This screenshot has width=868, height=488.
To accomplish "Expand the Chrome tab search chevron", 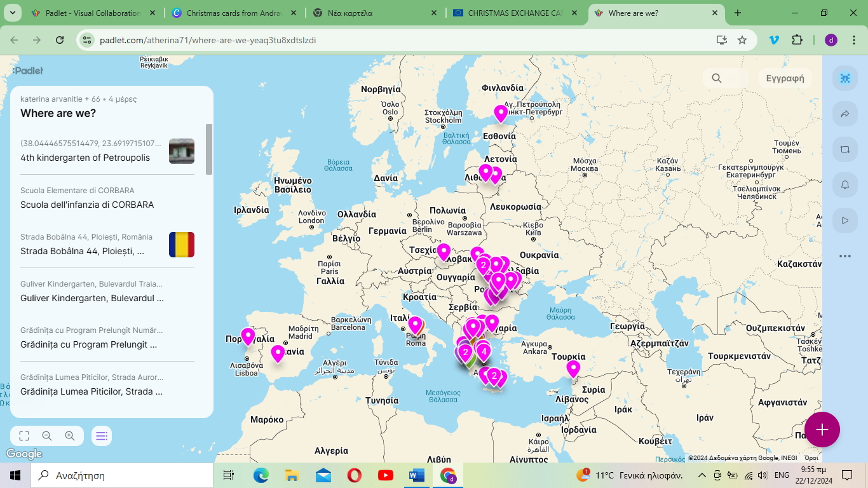I will pos(13,13).
